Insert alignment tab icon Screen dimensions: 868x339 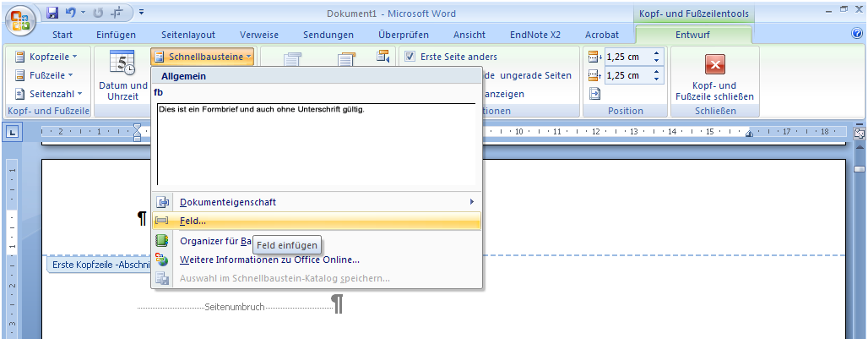[594, 94]
